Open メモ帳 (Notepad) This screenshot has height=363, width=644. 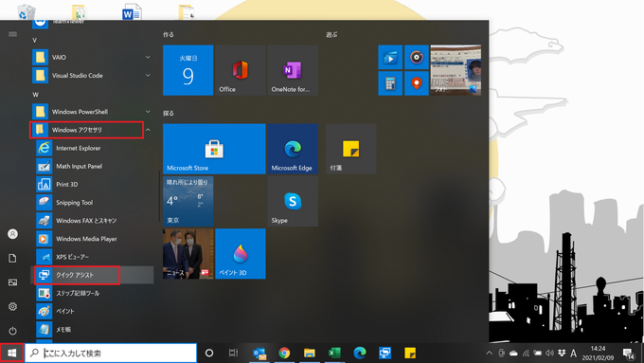[93, 329]
